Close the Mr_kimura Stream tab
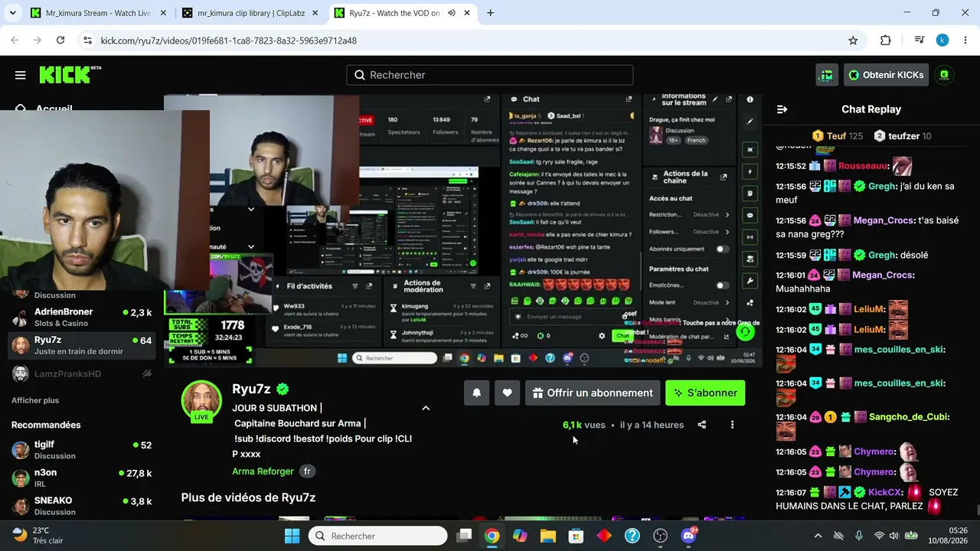The width and height of the screenshot is (980, 551). point(162,13)
